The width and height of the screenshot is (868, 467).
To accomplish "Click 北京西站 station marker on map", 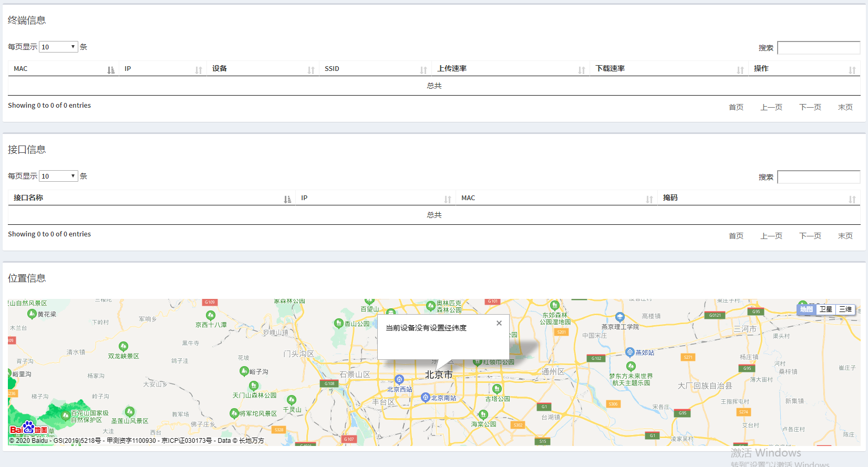I will 399,380.
